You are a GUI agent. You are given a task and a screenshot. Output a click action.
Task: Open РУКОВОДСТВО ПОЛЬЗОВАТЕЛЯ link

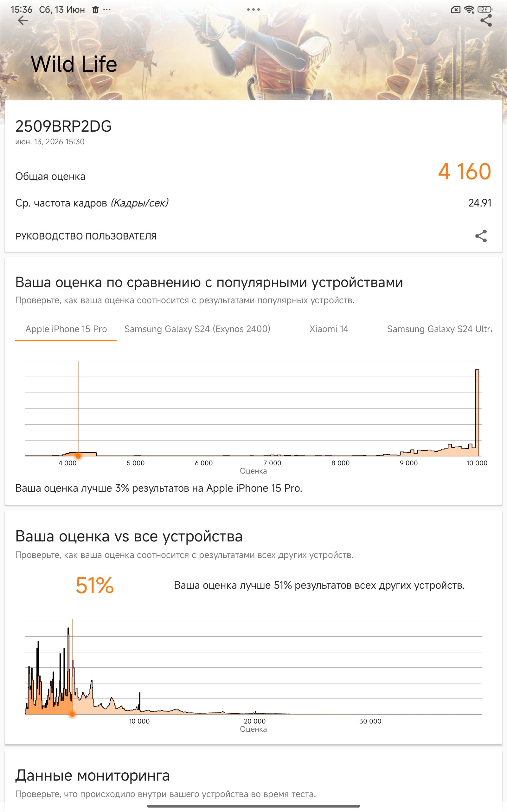pyautogui.click(x=86, y=236)
